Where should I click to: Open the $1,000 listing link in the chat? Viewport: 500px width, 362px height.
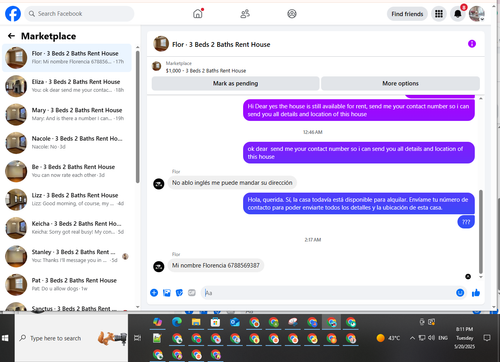click(206, 71)
